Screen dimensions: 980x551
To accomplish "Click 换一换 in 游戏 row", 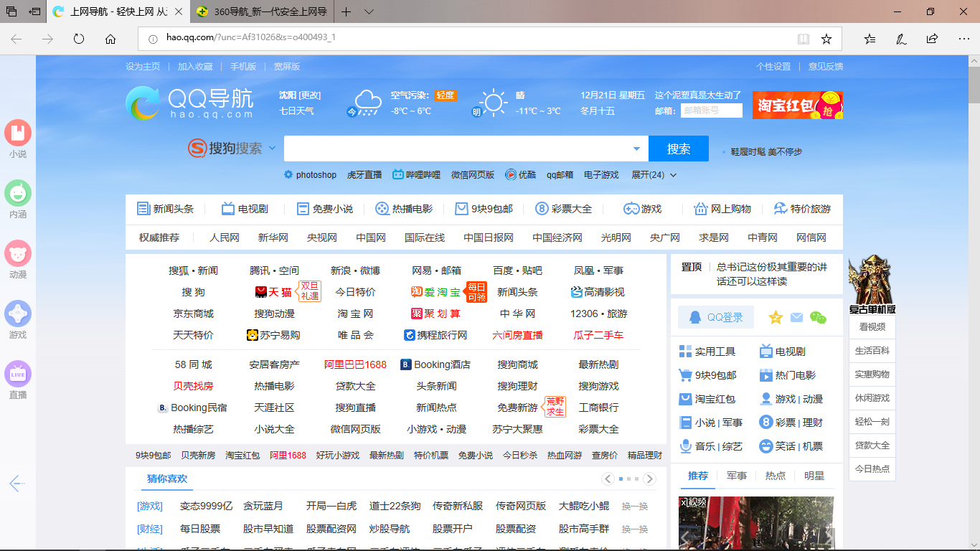I will pos(635,506).
